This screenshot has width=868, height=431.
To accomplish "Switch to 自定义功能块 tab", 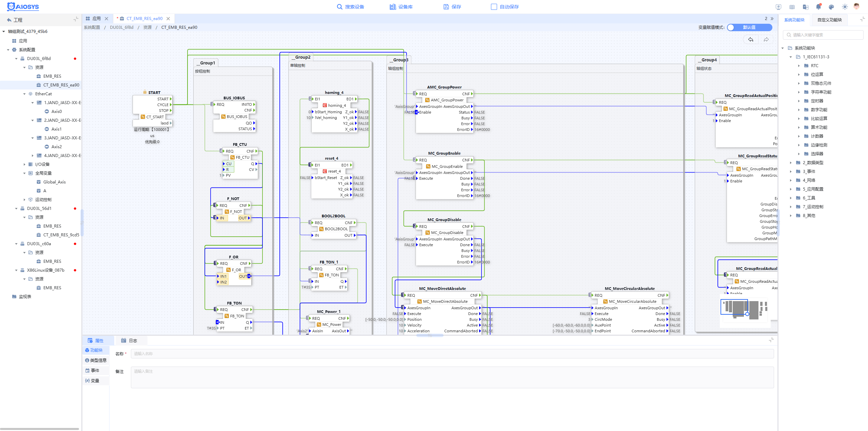I will pyautogui.click(x=829, y=20).
